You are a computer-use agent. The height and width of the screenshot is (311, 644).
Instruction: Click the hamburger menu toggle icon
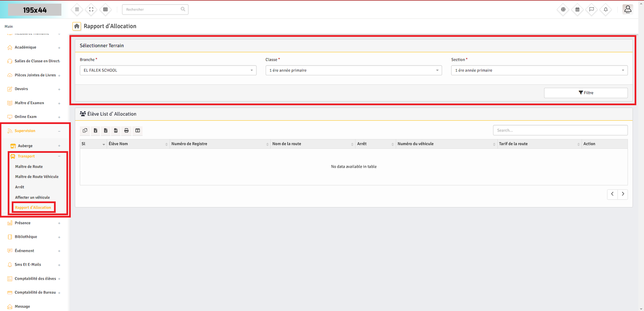(x=77, y=9)
